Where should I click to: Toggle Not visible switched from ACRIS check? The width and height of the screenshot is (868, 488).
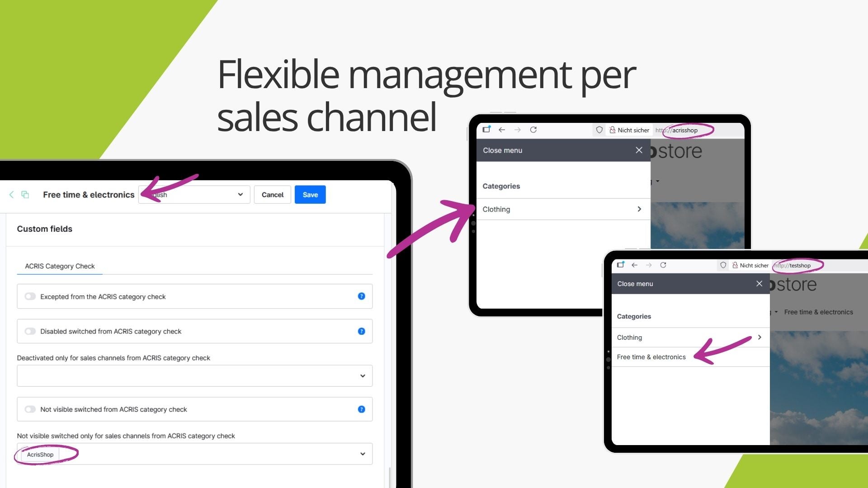click(x=30, y=409)
